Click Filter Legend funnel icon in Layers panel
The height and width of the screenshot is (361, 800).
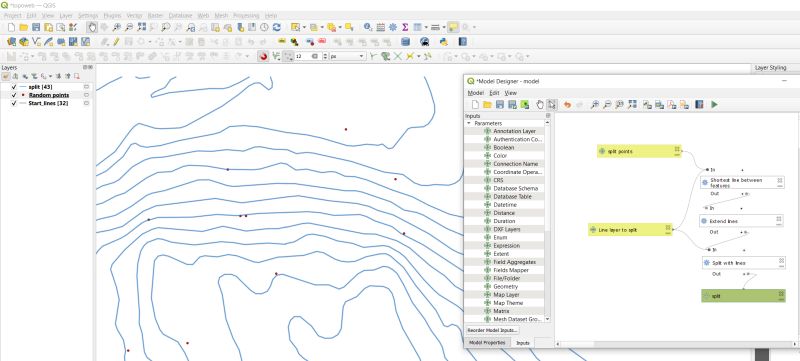pos(35,76)
